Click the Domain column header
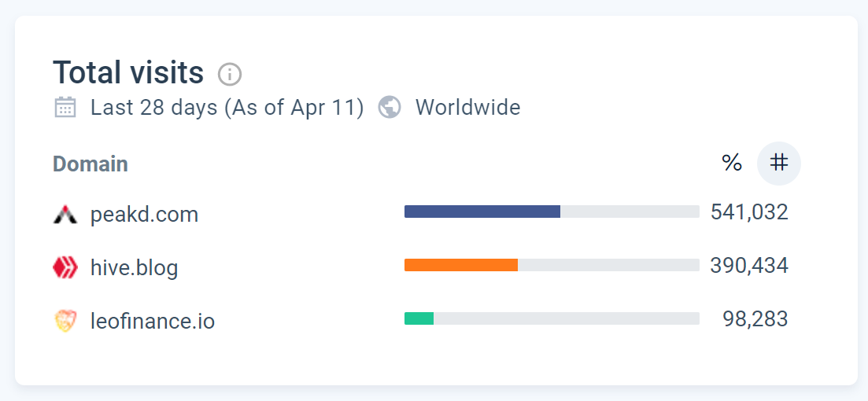This screenshot has height=401, width=868. coord(90,164)
